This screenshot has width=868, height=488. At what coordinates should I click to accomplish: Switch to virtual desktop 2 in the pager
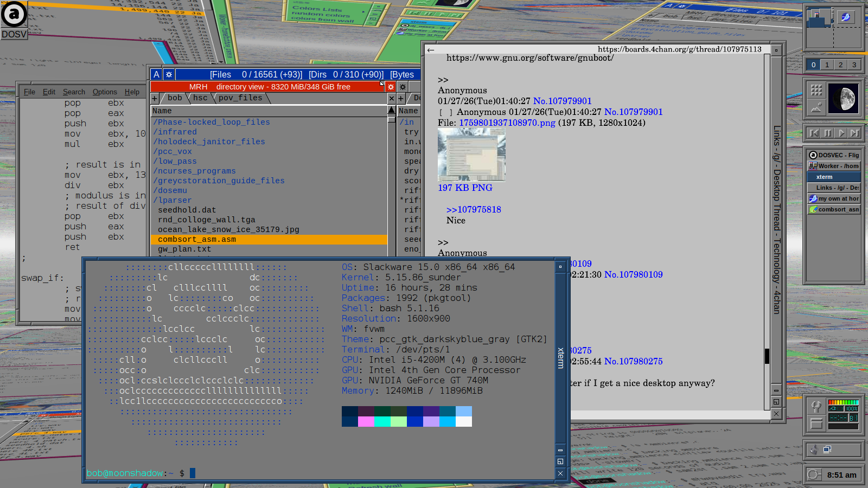coord(840,65)
